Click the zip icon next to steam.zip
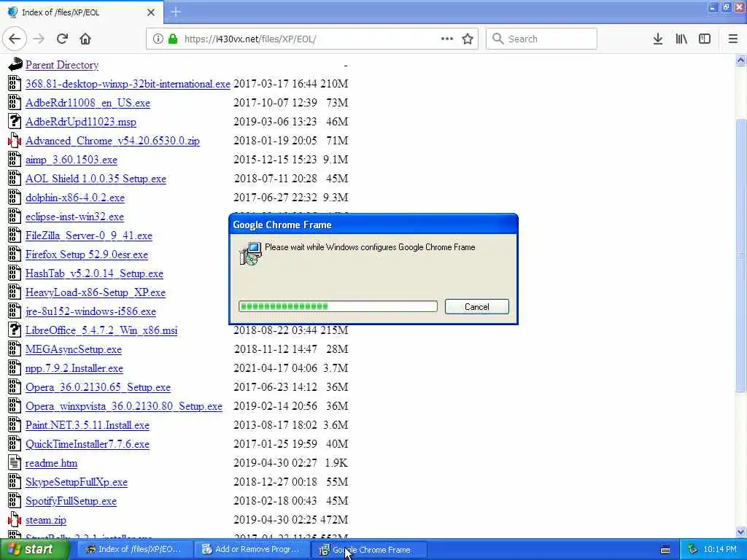 (15, 519)
